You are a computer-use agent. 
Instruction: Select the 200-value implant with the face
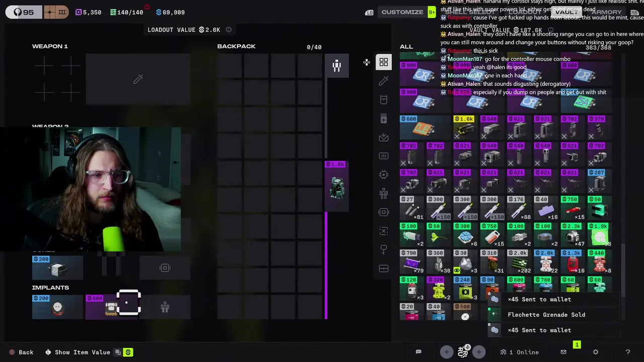pyautogui.click(x=57, y=307)
